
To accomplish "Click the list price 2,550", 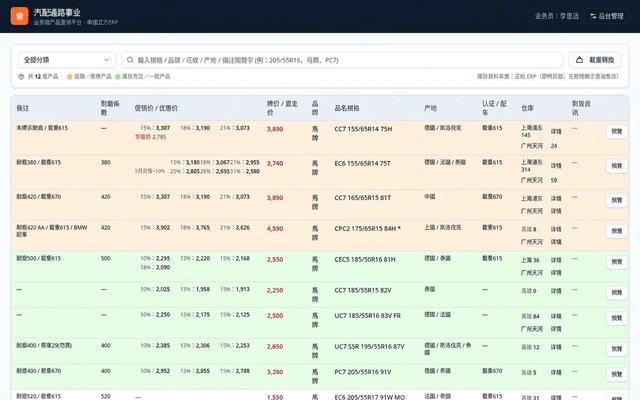I will (275, 260).
